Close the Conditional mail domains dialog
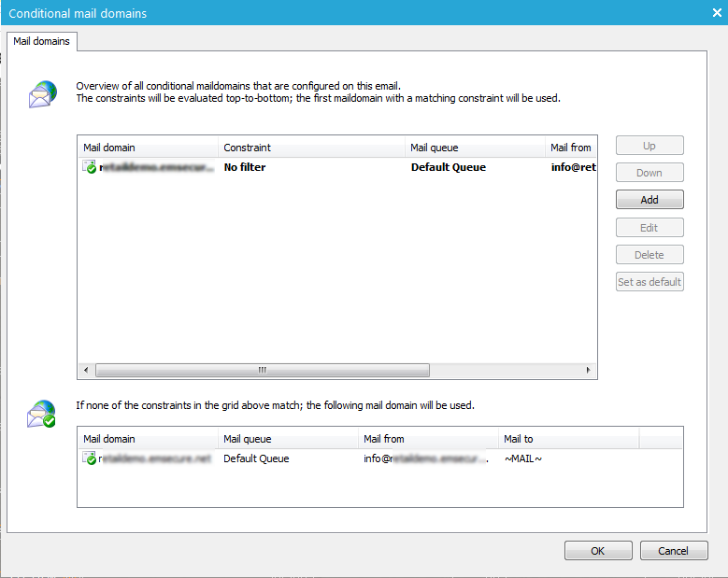Image resolution: width=728 pixels, height=578 pixels. (x=715, y=13)
